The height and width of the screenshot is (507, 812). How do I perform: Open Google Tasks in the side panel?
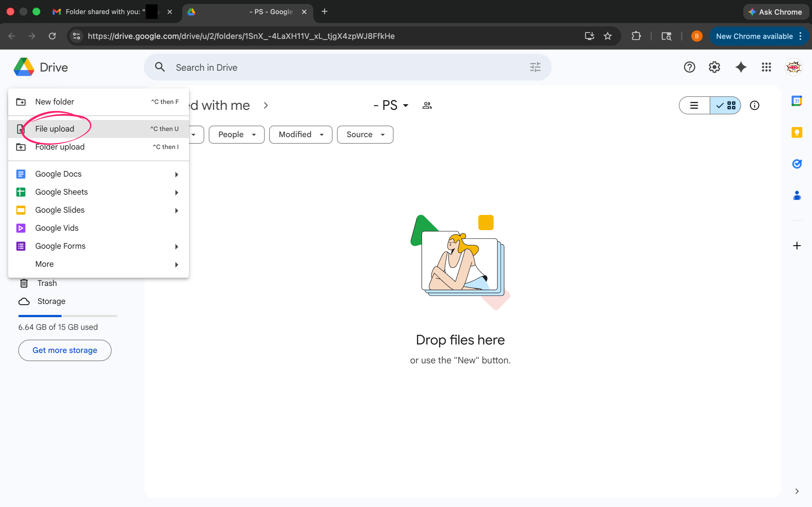point(796,164)
